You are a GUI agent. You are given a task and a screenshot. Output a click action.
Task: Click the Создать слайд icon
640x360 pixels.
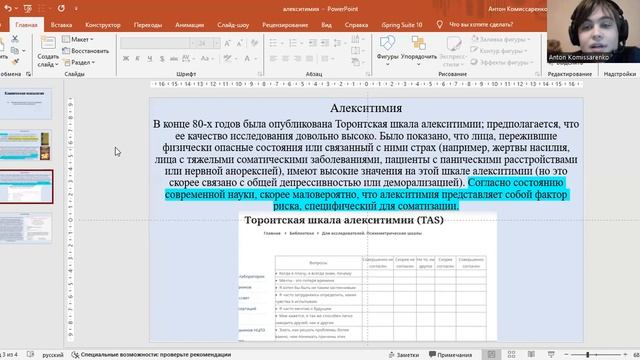pyautogui.click(x=48, y=42)
